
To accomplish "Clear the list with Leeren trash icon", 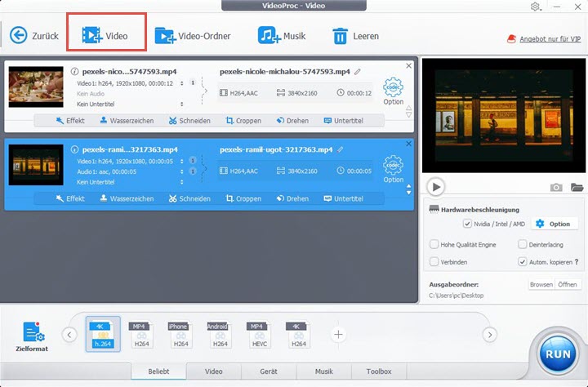I will pyautogui.click(x=355, y=36).
